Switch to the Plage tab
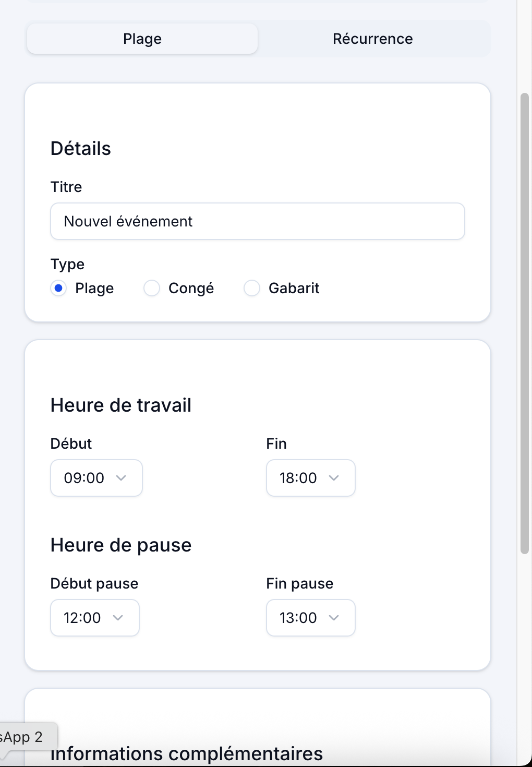Viewport: 532px width, 767px height. pyautogui.click(x=142, y=39)
